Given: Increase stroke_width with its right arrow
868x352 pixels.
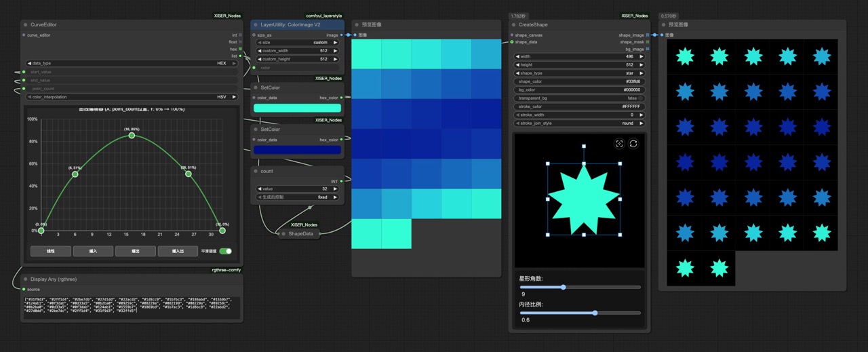Looking at the screenshot, I should pos(641,115).
